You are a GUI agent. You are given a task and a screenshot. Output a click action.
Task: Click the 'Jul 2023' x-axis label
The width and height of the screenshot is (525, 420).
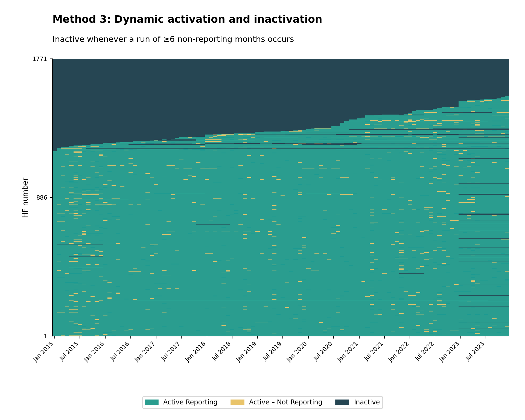pos(476,351)
